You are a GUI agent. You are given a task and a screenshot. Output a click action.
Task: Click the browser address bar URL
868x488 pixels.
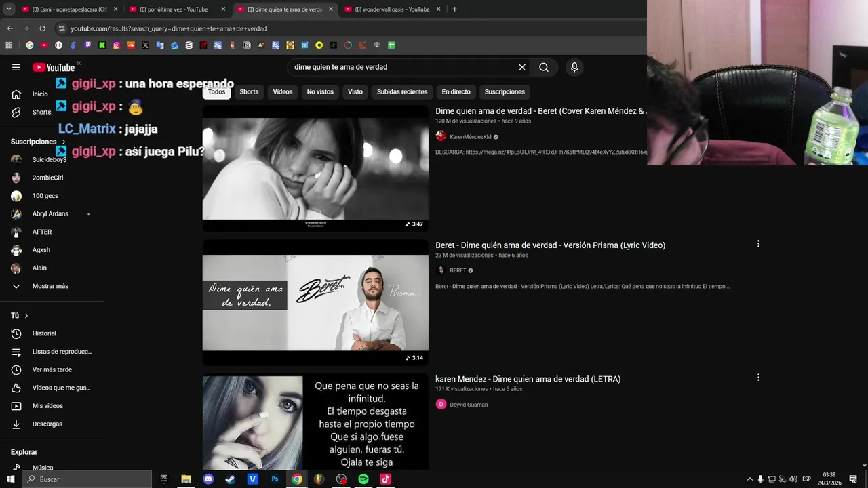click(x=169, y=28)
